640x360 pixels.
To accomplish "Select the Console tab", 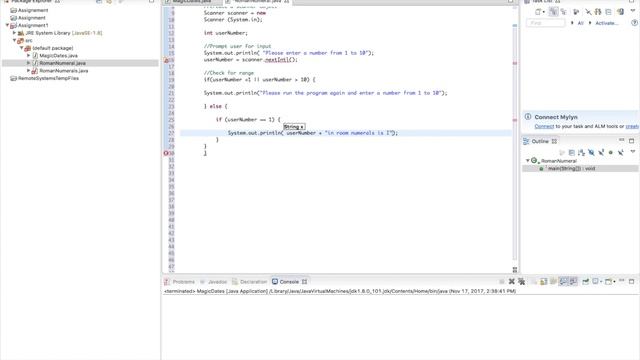I will tap(289, 282).
